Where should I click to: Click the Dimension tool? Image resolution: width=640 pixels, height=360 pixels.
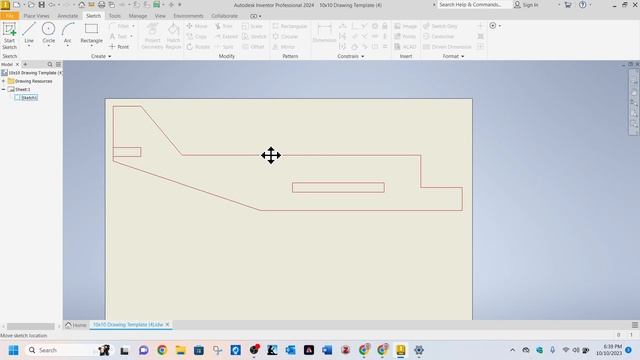coord(324,33)
